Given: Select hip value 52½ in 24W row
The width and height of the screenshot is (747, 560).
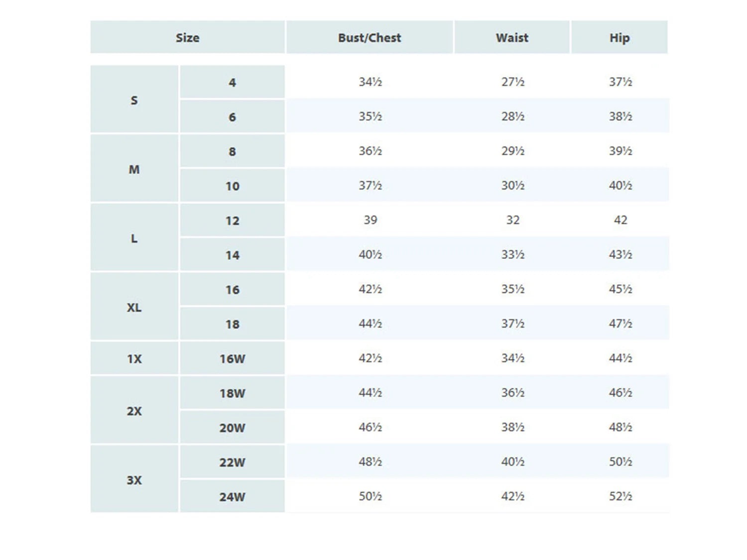Looking at the screenshot, I should [x=621, y=496].
